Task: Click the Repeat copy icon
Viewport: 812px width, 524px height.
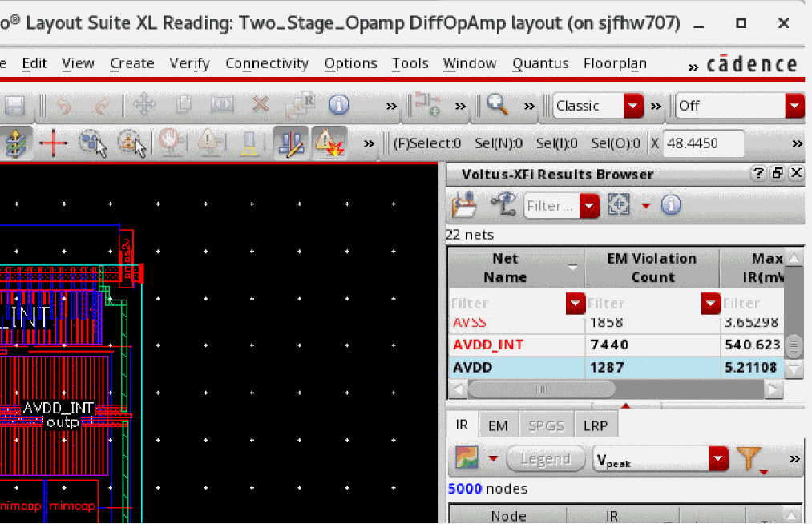Action: (x=300, y=105)
